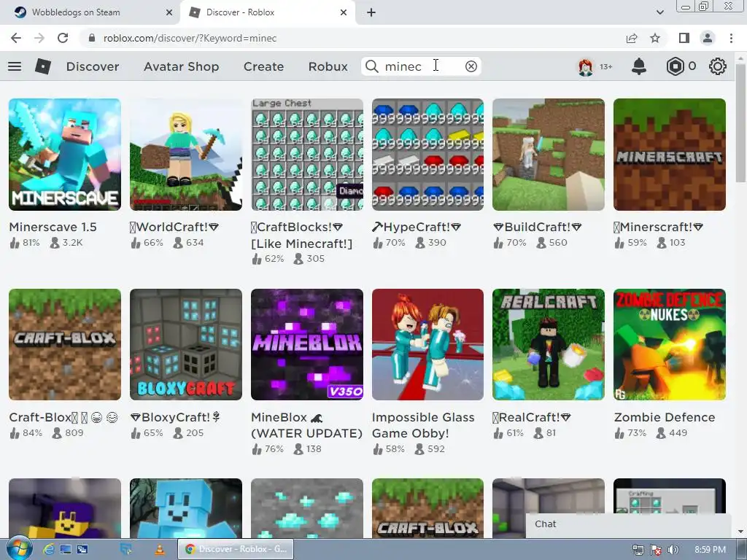This screenshot has height=560, width=747.
Task: Click the BuildCraft! title link
Action: click(x=538, y=227)
